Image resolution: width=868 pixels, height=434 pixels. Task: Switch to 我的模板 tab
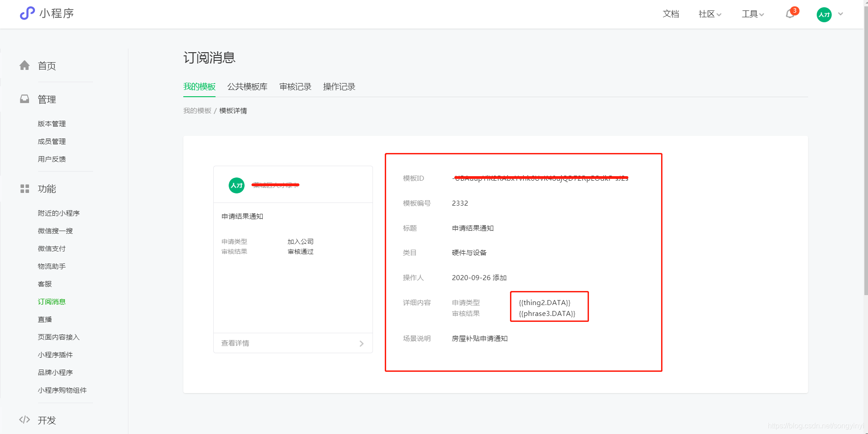[x=199, y=87]
